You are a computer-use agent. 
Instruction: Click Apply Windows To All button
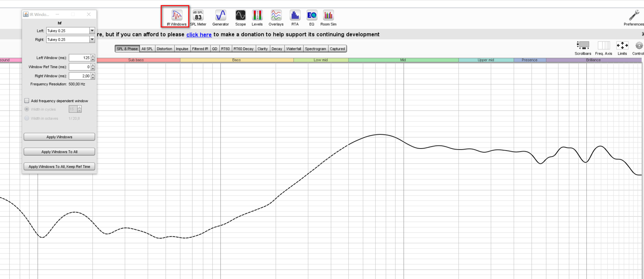[x=59, y=152]
